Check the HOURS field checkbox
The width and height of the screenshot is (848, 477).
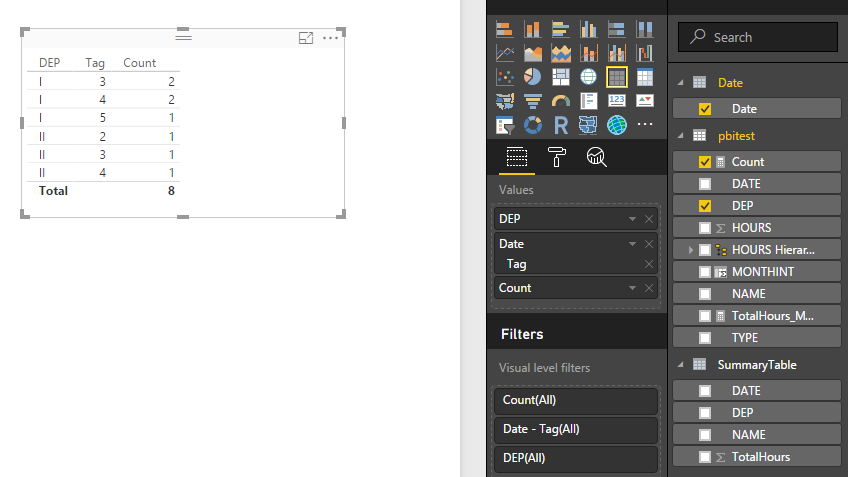tap(705, 228)
